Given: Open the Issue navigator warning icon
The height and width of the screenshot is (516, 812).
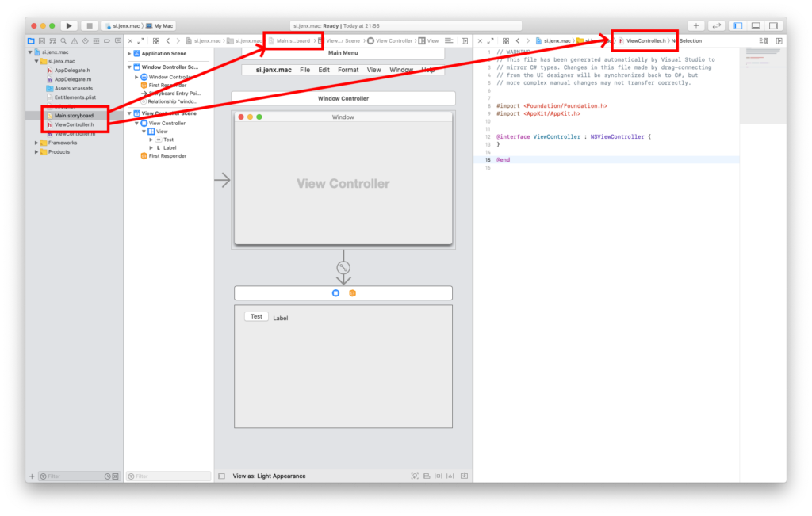Looking at the screenshot, I should point(74,40).
